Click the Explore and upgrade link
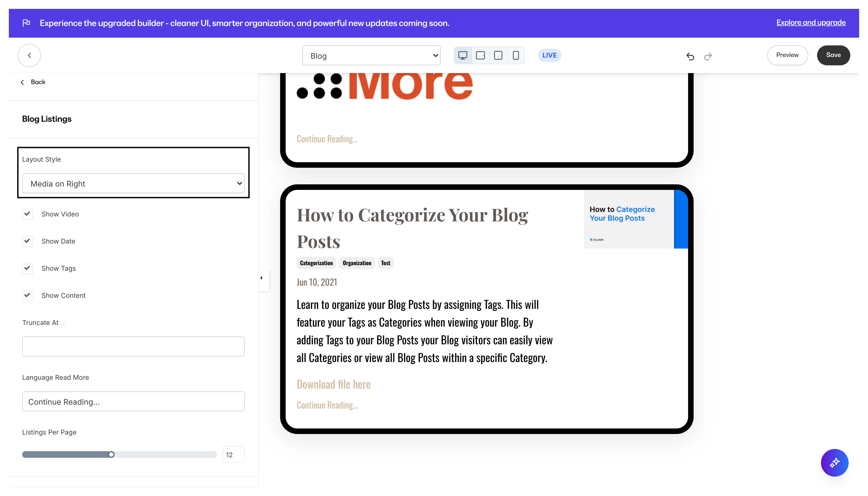This screenshot has width=868, height=496. 811,22
